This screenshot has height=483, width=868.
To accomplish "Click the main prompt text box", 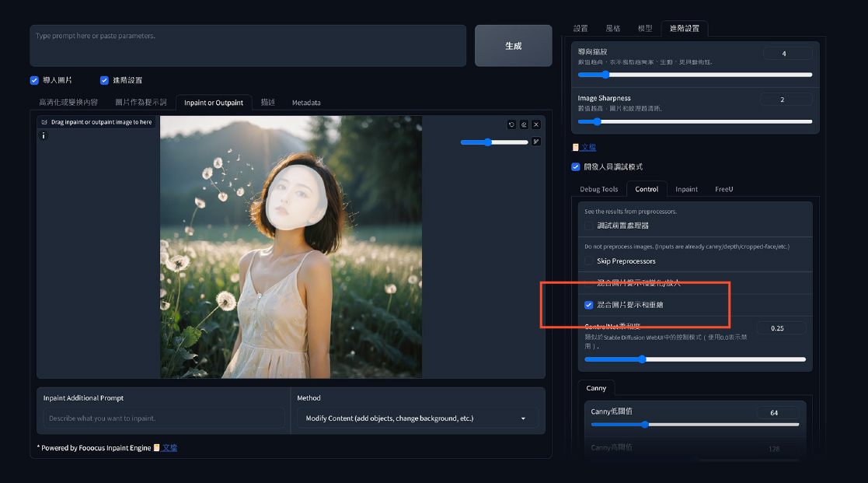I will tap(248, 45).
